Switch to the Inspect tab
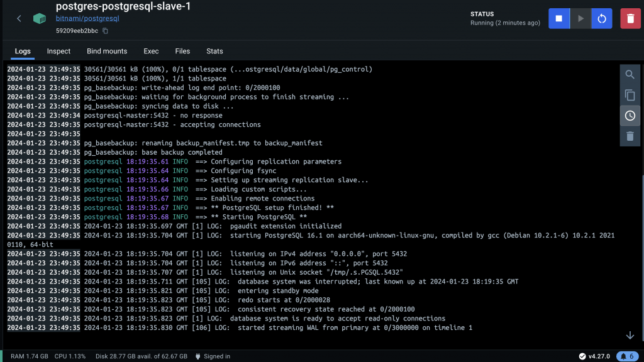The width and height of the screenshot is (644, 362). (x=58, y=51)
